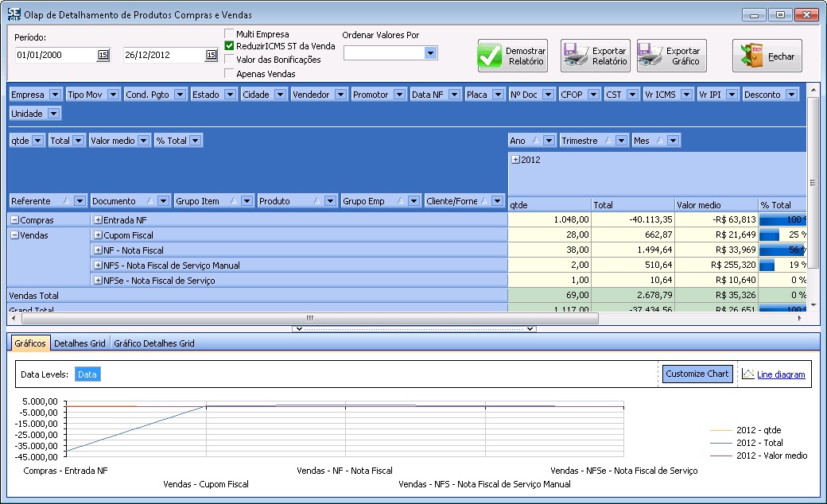The image size is (827, 504).
Task: Enable the Apenas Vendas checkbox
Action: pos(230,74)
